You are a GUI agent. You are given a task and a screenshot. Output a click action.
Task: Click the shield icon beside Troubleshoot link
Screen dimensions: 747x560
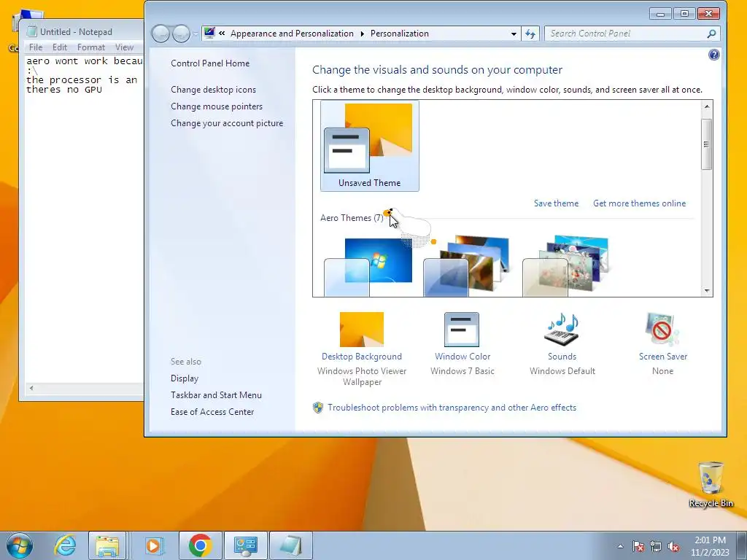tap(318, 408)
